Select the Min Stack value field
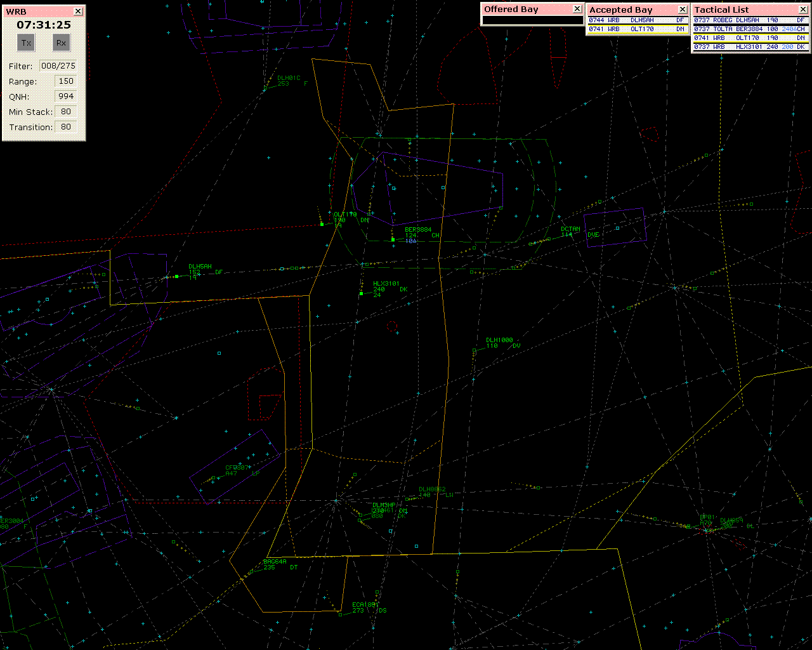This screenshot has width=812, height=650. [65, 112]
